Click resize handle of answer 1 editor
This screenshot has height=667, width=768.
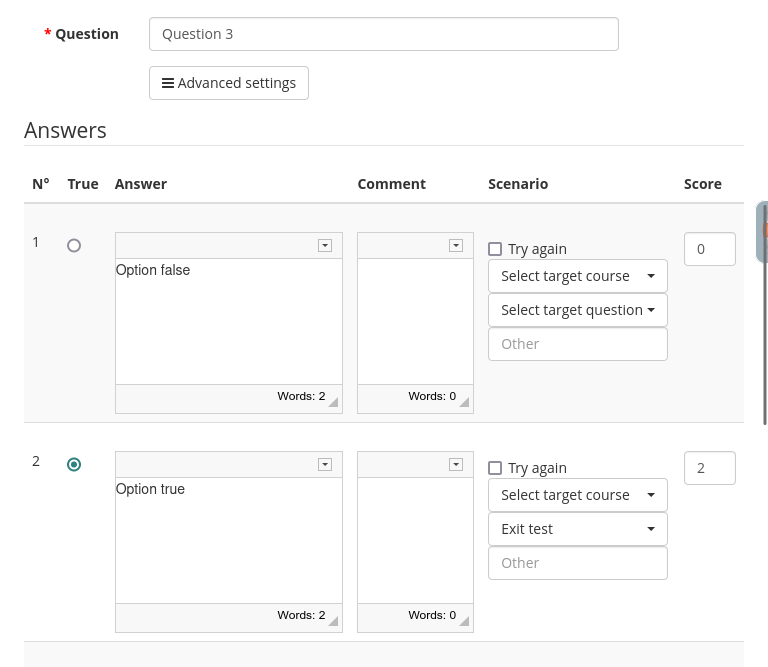333,402
